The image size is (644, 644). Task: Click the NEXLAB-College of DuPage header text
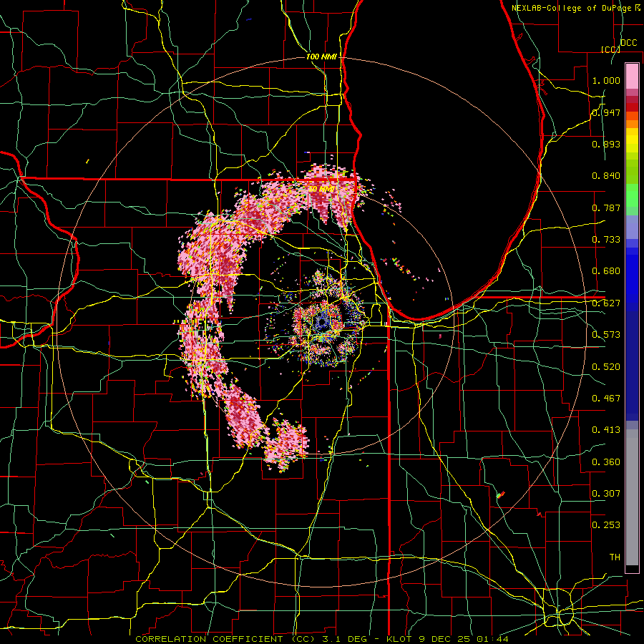(x=575, y=8)
